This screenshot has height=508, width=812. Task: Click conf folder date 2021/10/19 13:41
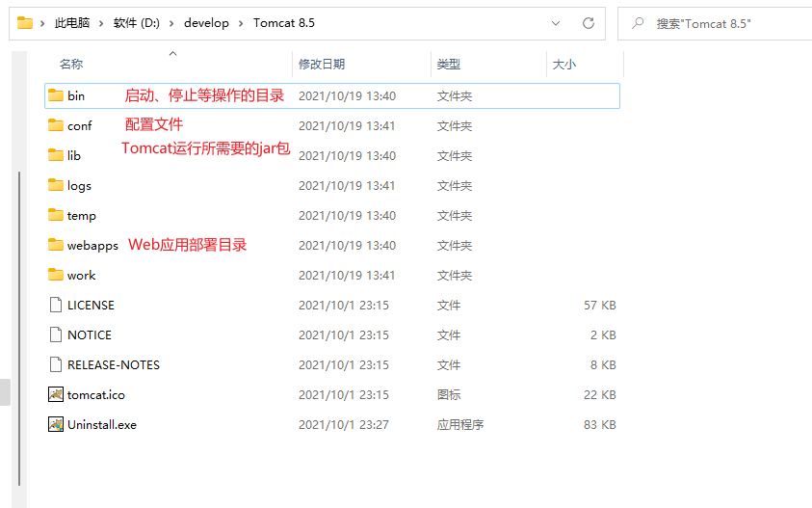pos(347,126)
